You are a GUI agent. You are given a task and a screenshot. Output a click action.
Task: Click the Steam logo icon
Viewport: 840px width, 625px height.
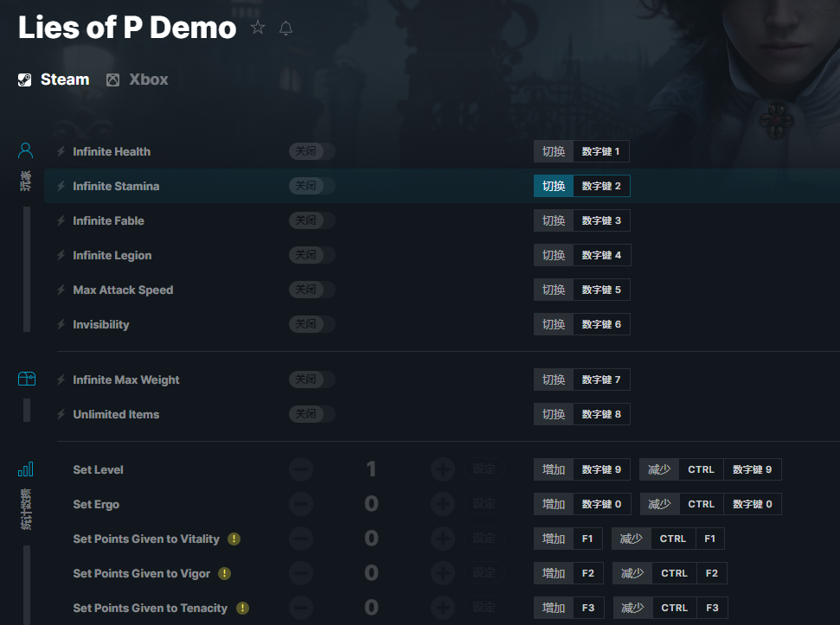(24, 80)
